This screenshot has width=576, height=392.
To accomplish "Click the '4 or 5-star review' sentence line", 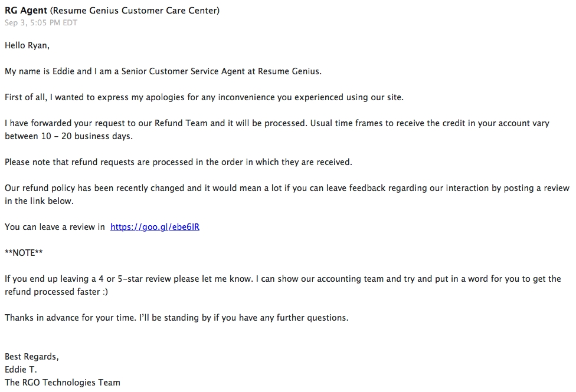I will pyautogui.click(x=283, y=279).
